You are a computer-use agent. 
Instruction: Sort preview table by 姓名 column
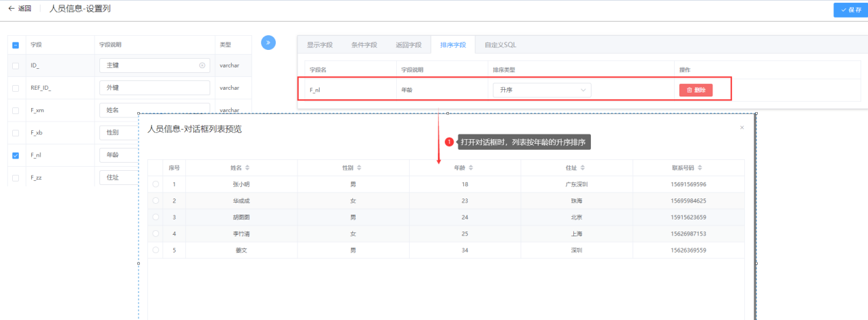[x=247, y=168]
